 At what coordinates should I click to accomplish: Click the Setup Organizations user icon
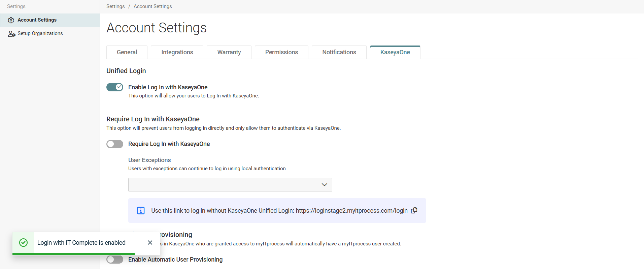pyautogui.click(x=11, y=34)
